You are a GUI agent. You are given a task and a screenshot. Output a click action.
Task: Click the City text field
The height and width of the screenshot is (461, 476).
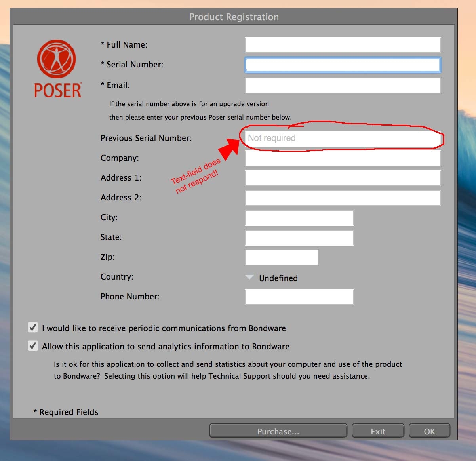(299, 218)
